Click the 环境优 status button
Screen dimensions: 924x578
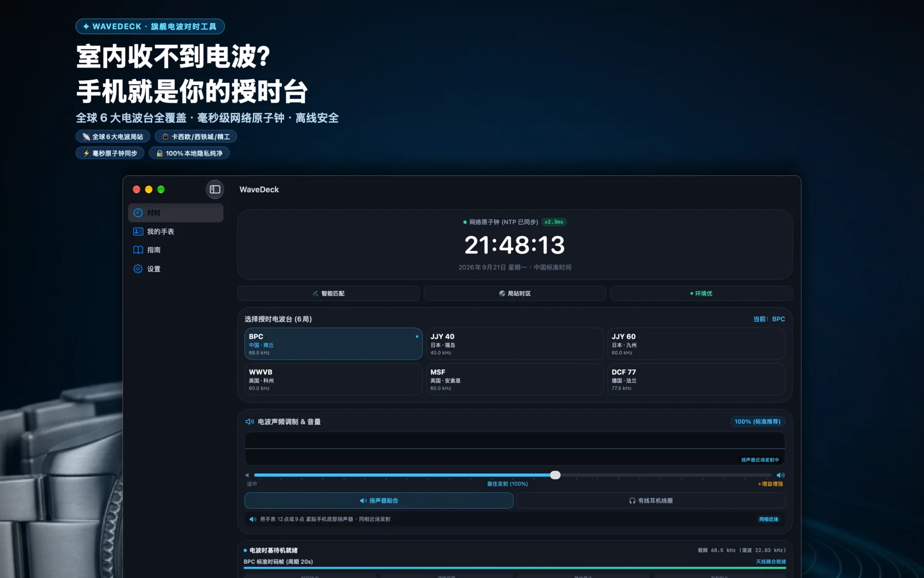coord(701,293)
